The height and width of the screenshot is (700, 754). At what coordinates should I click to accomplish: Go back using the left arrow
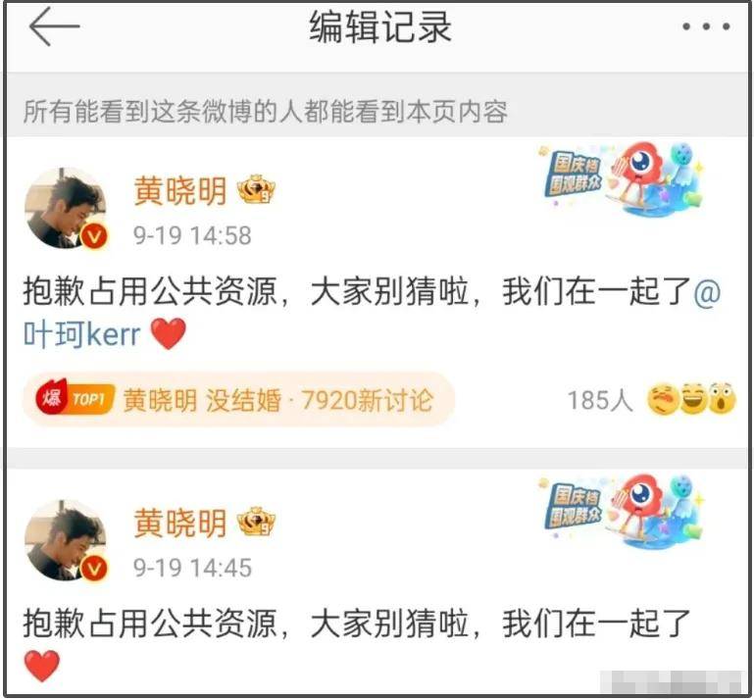pyautogui.click(x=54, y=26)
